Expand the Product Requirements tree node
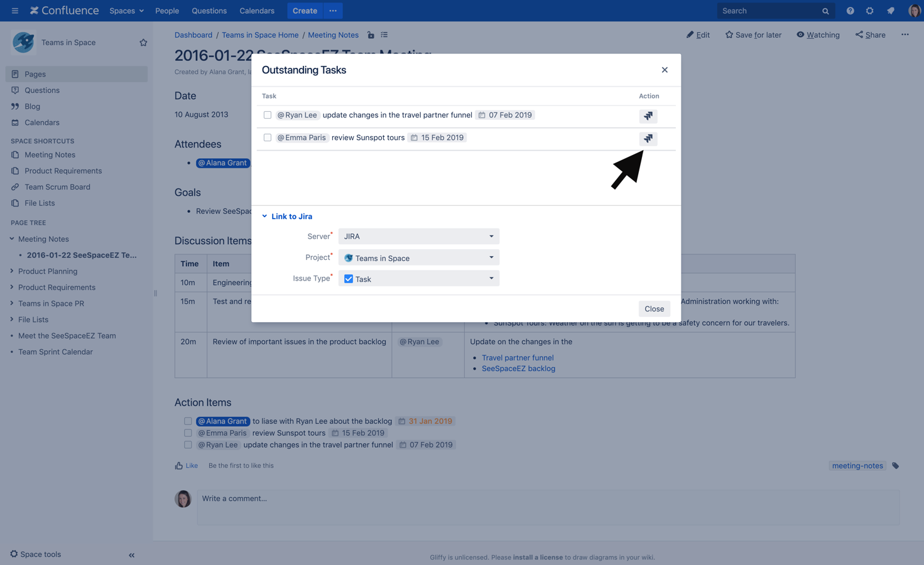The image size is (924, 565). click(12, 288)
